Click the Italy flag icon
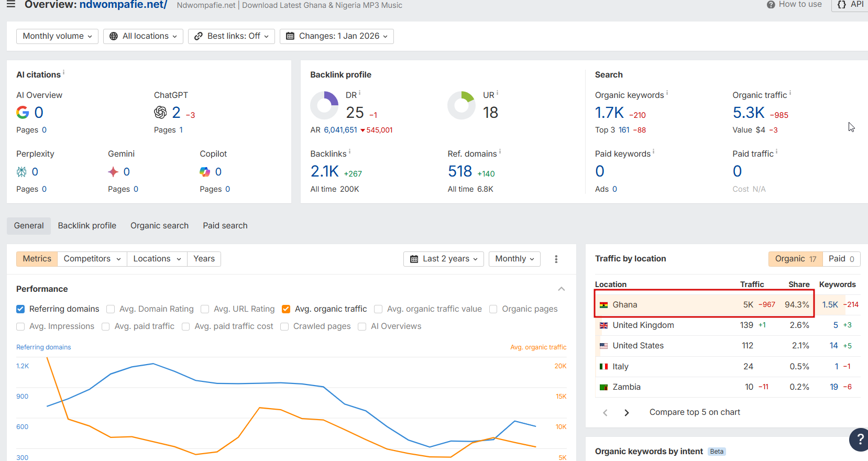This screenshot has height=461, width=868. (x=603, y=367)
